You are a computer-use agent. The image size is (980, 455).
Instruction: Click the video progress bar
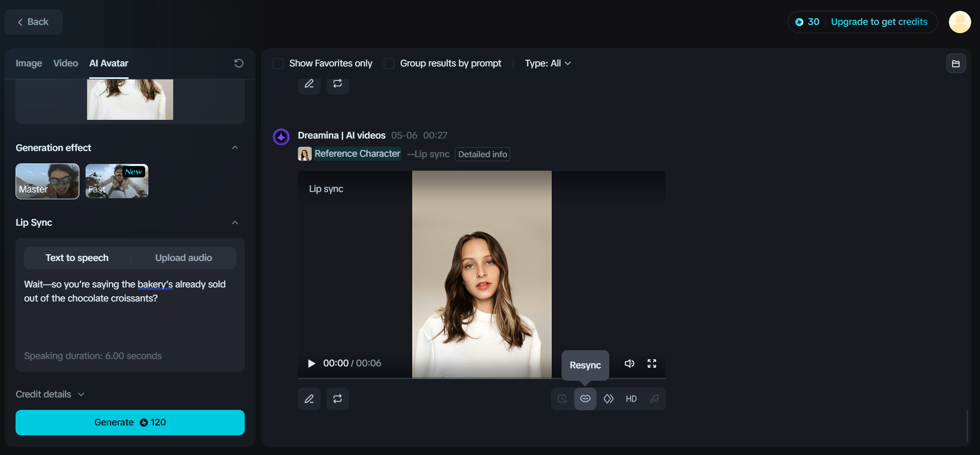[482, 378]
